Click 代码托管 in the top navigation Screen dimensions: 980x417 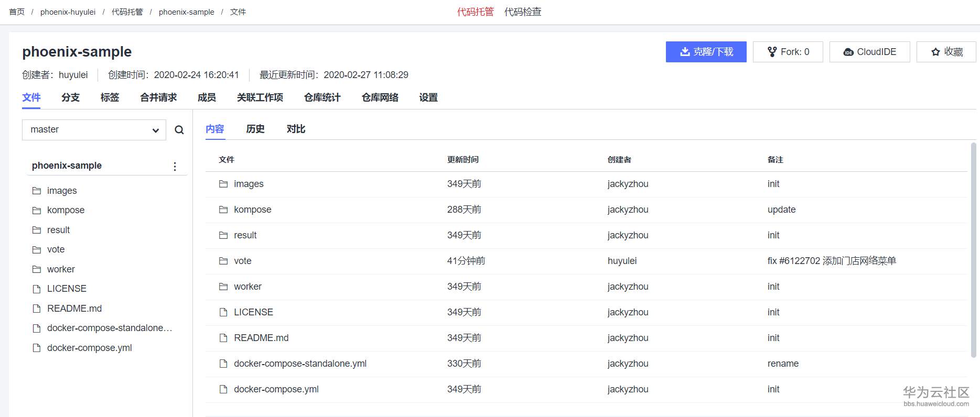(x=476, y=12)
